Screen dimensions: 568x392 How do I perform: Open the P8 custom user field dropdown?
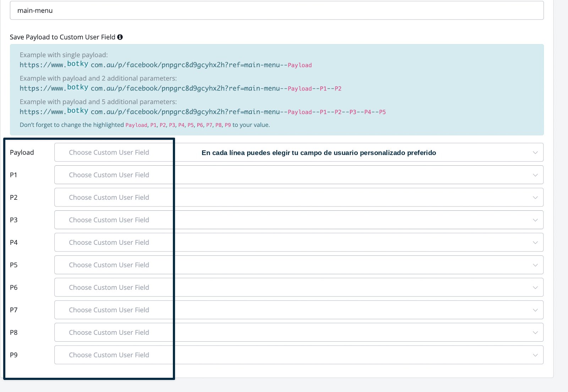[299, 332]
